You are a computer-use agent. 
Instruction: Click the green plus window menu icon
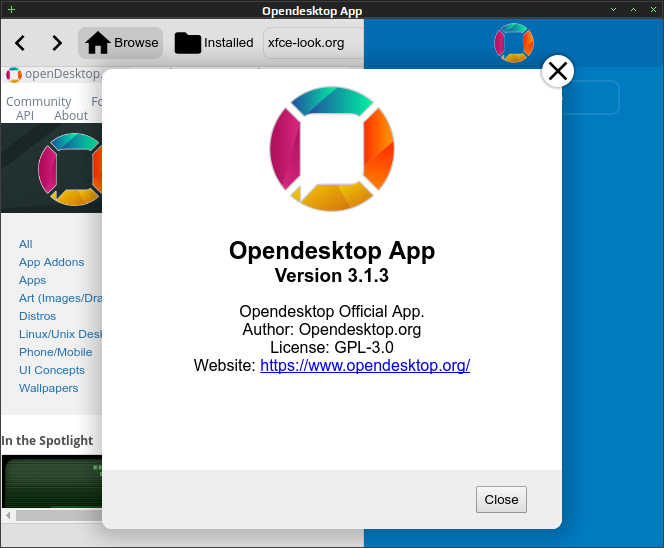coord(11,9)
